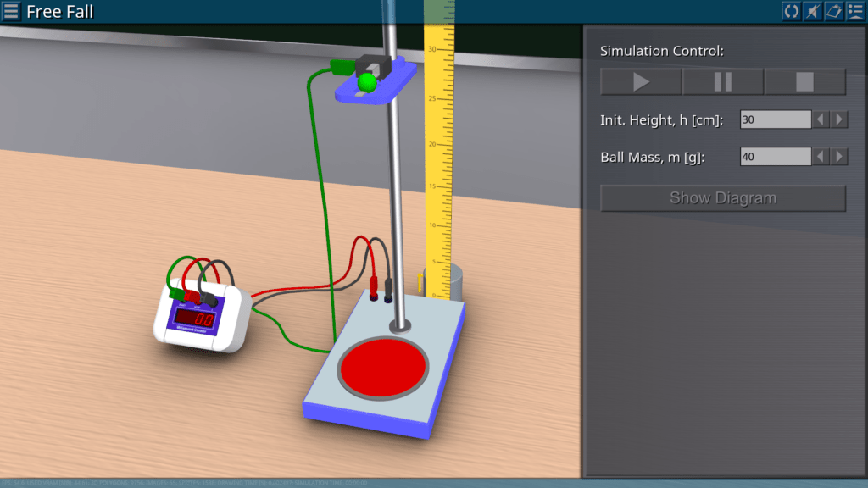Pause the simulation
This screenshot has width=868, height=488.
(723, 82)
